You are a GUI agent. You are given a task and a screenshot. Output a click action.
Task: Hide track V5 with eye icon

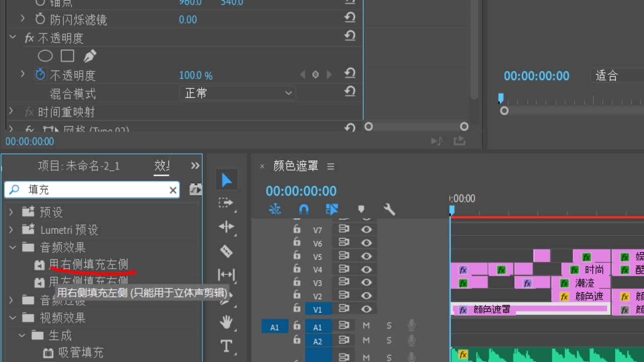click(366, 256)
